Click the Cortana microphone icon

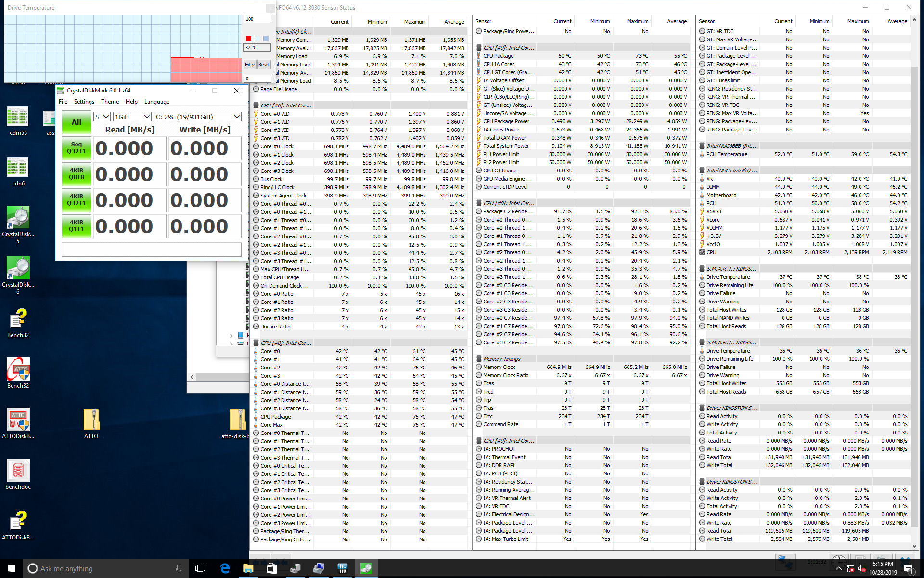[179, 568]
